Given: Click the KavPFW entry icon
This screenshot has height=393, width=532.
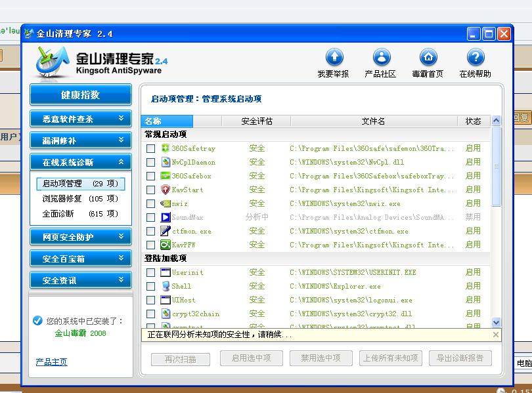Looking at the screenshot, I should pyautogui.click(x=166, y=245).
